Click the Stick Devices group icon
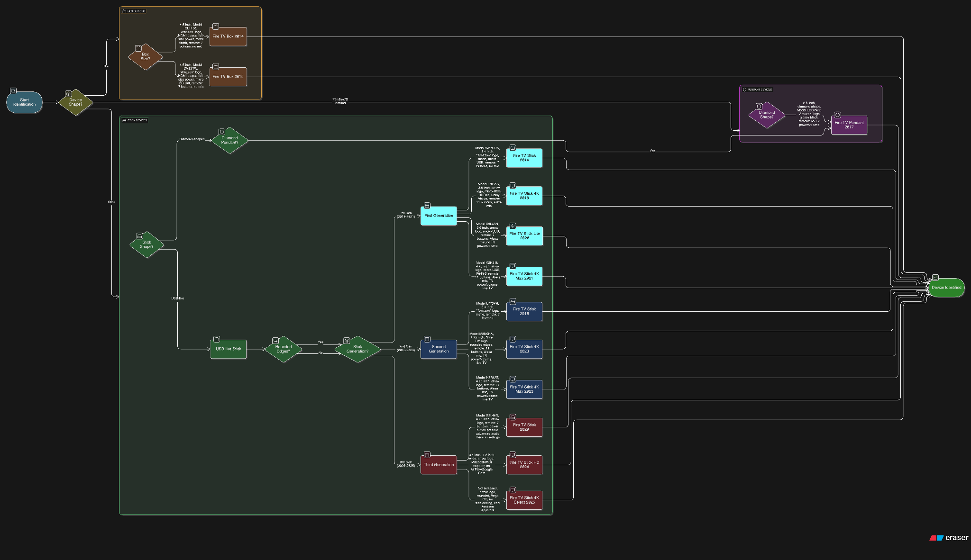This screenshot has width=971, height=560. [x=124, y=120]
